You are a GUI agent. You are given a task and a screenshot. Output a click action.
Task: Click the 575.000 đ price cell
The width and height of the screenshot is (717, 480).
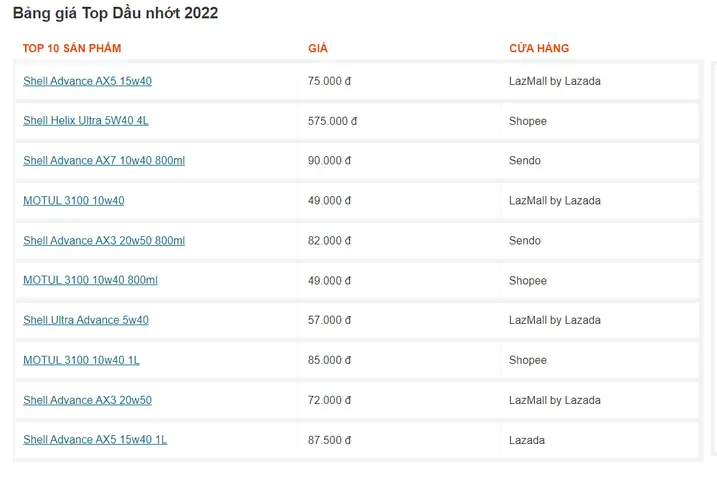point(332,121)
